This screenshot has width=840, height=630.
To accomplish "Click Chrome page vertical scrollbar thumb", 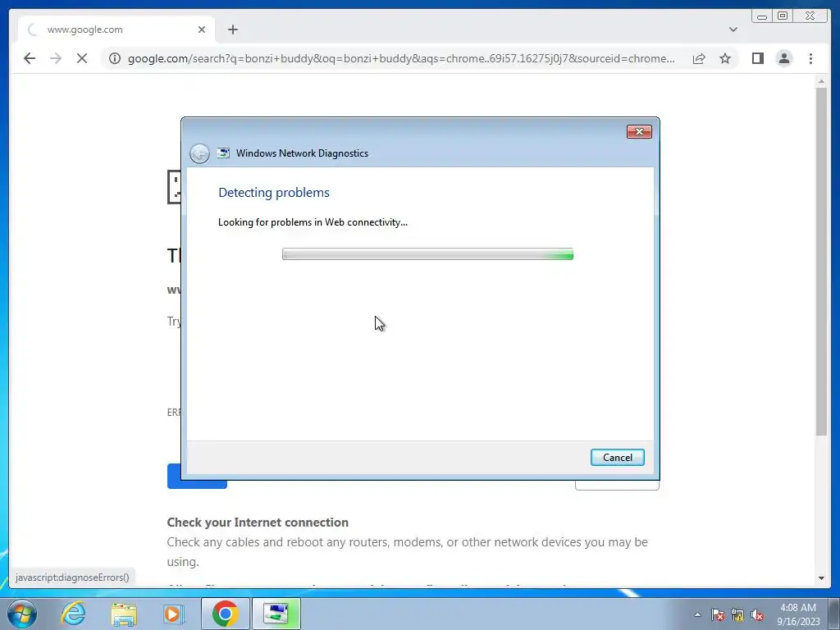I will [x=821, y=262].
